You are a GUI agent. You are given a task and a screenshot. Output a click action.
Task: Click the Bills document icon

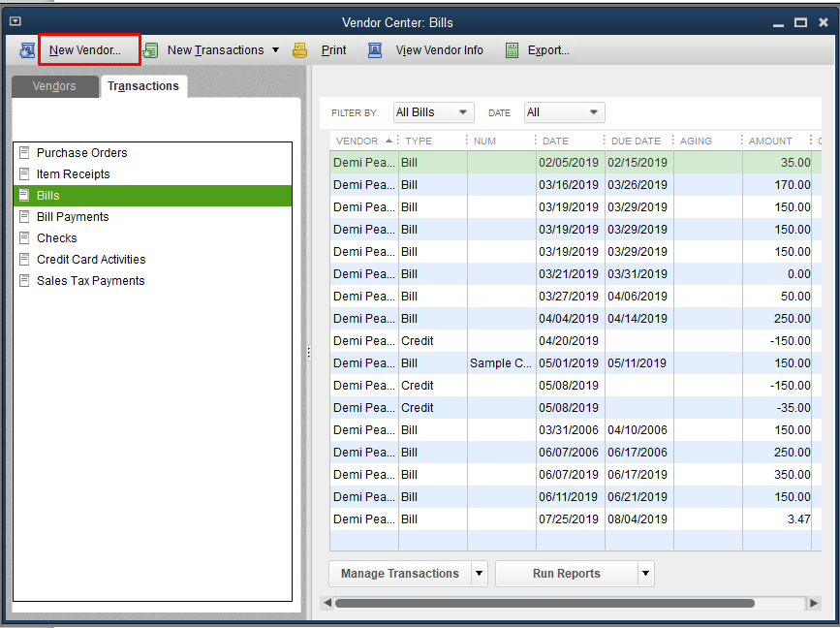(24, 196)
